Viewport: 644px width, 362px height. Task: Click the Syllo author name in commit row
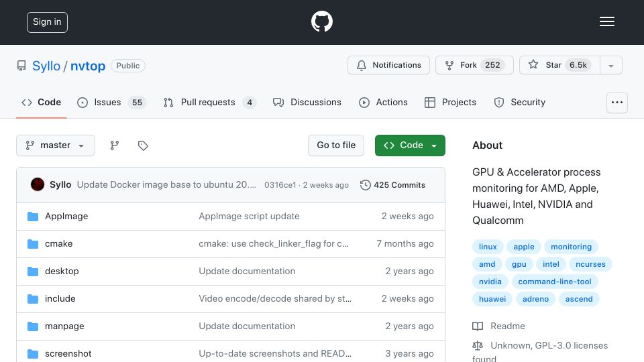point(60,185)
